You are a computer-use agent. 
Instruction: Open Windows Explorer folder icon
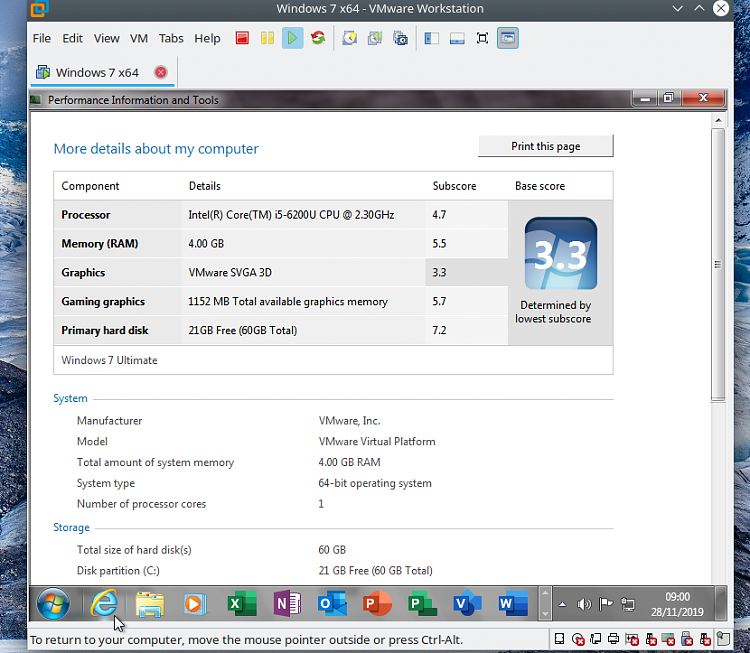pos(150,604)
